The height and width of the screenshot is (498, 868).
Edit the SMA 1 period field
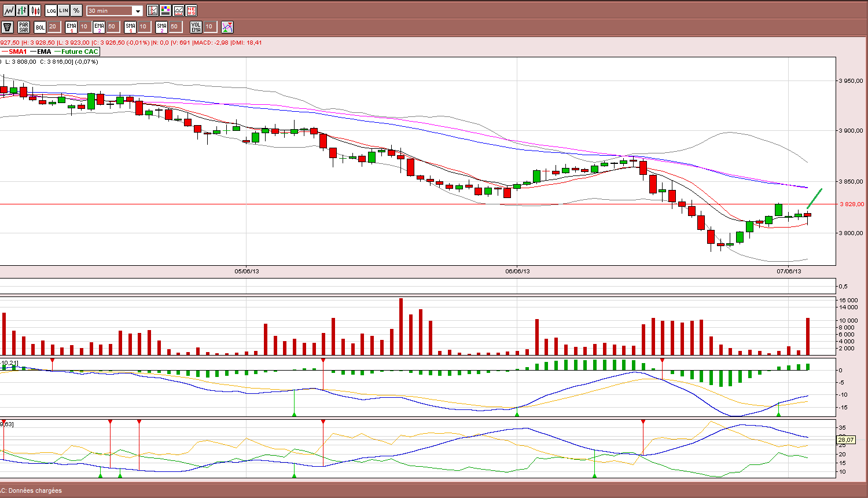click(144, 27)
